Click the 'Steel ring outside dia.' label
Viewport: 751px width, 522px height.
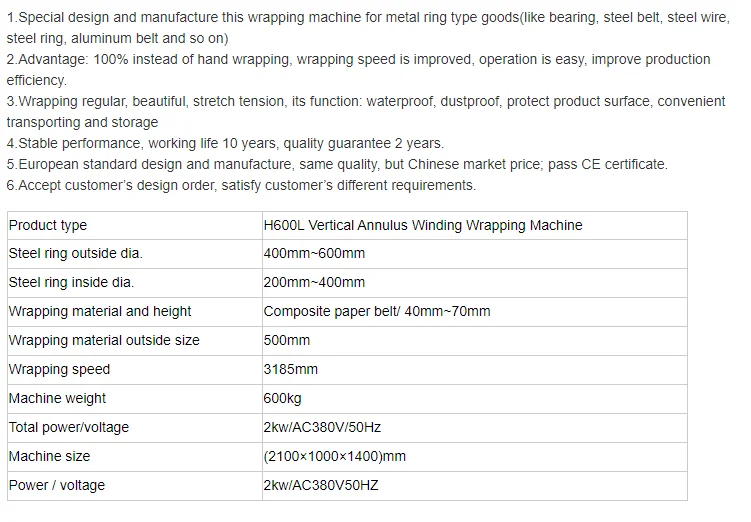(76, 253)
